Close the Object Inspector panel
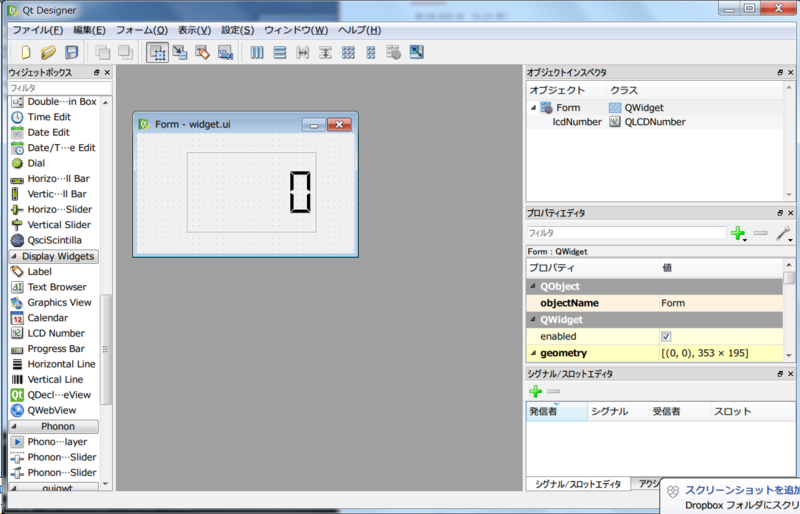 [x=790, y=72]
